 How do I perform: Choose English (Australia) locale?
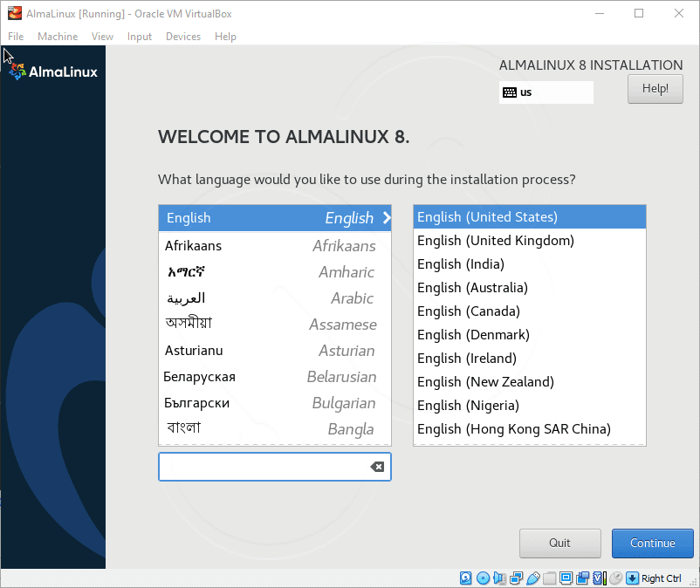(530, 288)
